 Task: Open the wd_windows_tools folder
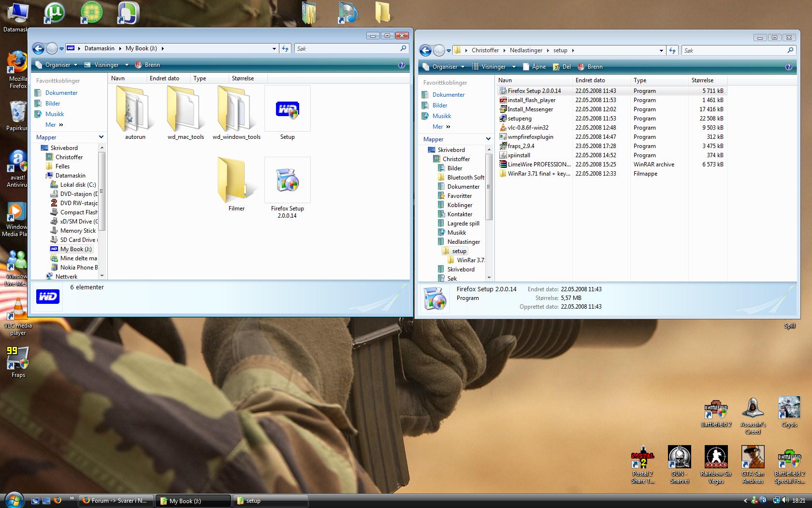pos(236,113)
